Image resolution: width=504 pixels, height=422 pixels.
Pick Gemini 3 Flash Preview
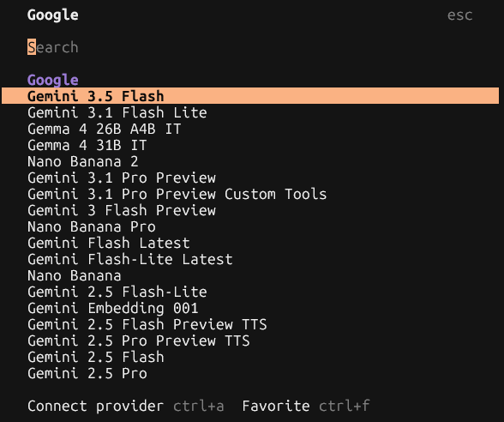pos(250,210)
